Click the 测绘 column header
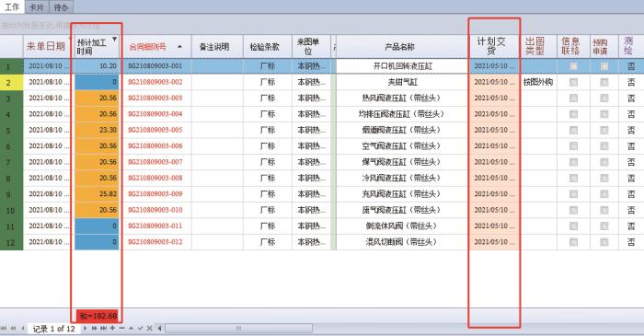Viewport: 644px width, 336px height. pos(631,46)
